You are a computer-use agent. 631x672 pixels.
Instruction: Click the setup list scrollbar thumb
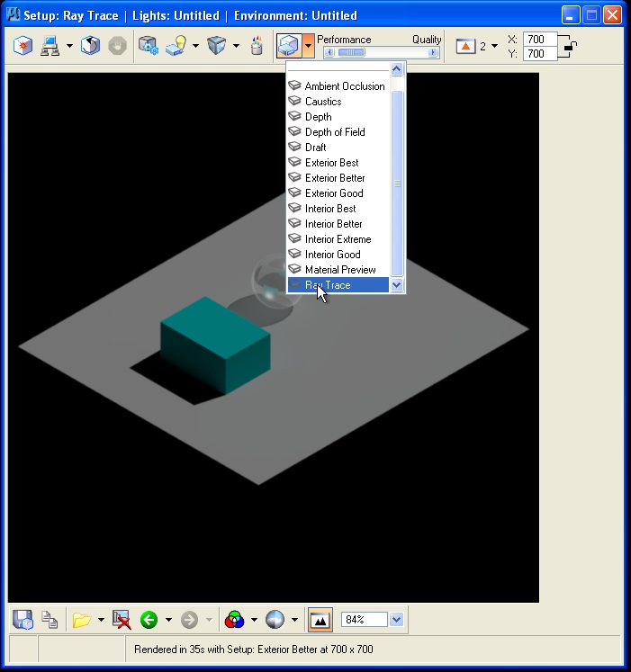(397, 184)
